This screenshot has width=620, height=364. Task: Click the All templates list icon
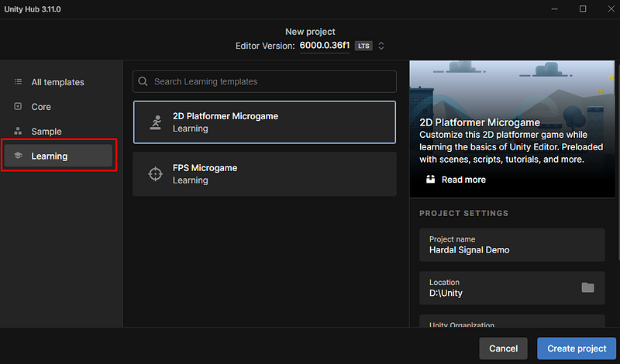point(18,82)
